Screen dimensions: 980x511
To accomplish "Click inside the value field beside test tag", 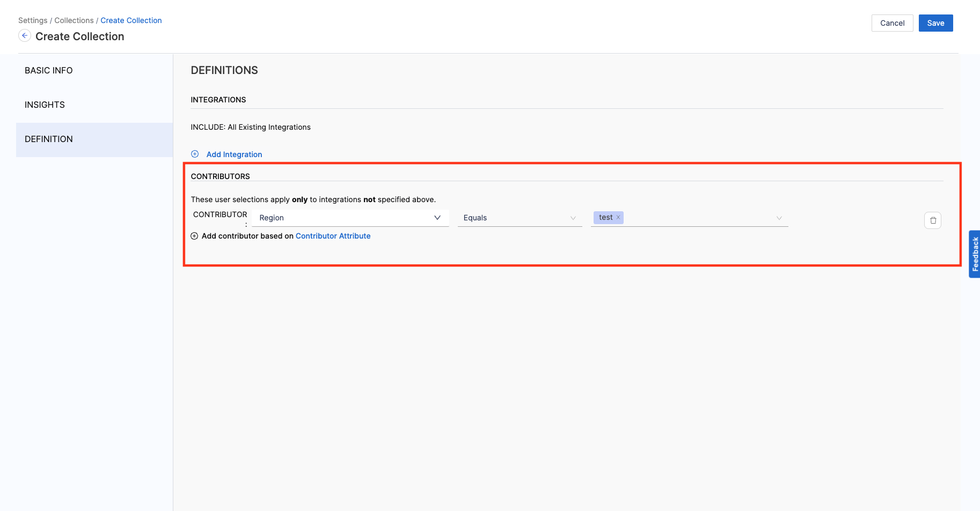I will (x=698, y=218).
